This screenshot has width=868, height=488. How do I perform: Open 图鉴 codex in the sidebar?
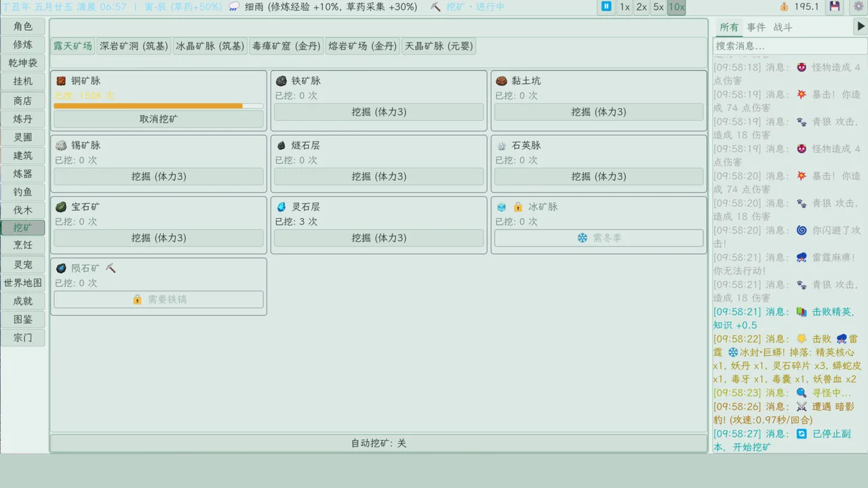(x=23, y=319)
